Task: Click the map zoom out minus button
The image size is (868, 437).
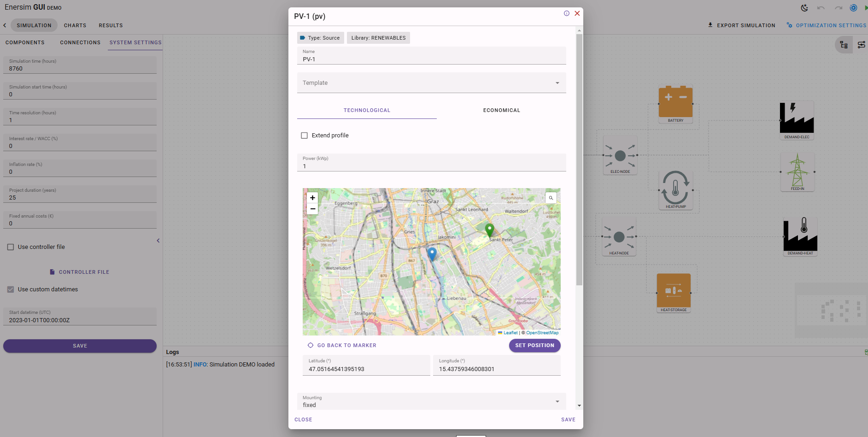Action: pyautogui.click(x=312, y=209)
